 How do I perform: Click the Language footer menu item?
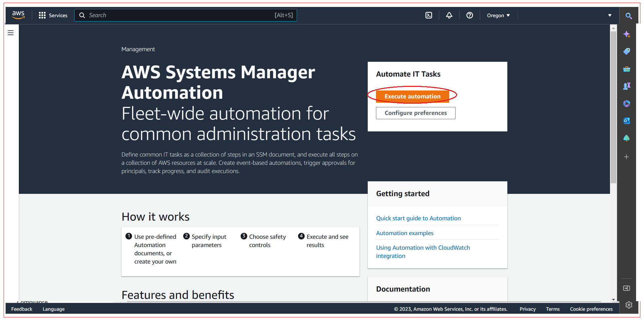tap(53, 309)
